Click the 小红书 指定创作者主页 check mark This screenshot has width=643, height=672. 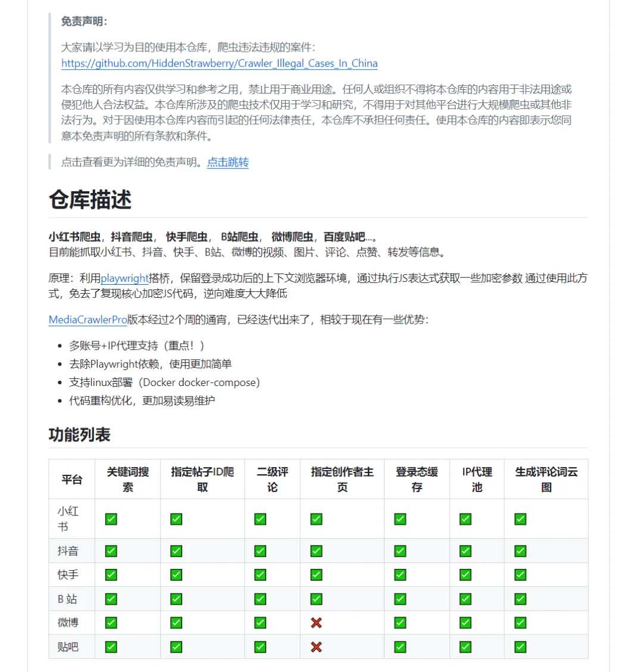tap(317, 519)
